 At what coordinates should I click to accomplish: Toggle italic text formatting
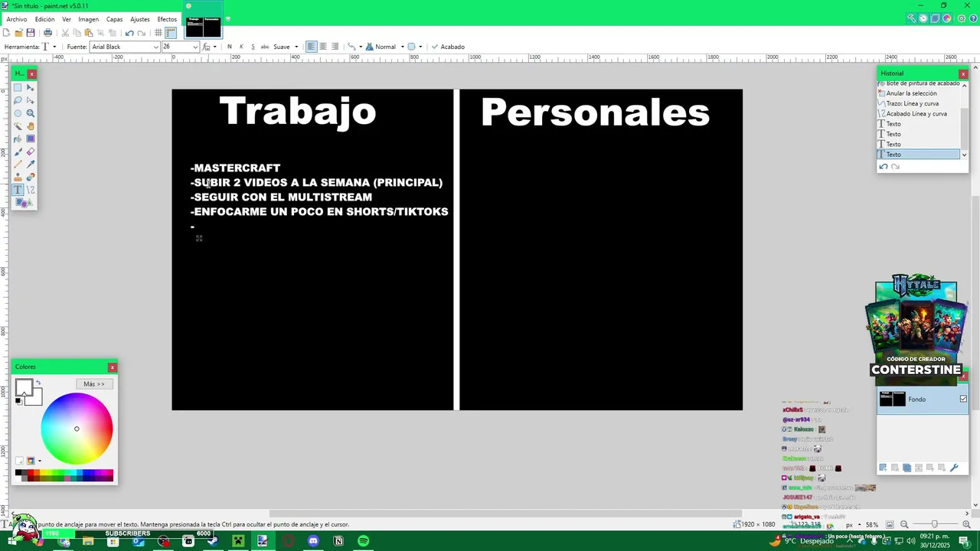click(241, 47)
